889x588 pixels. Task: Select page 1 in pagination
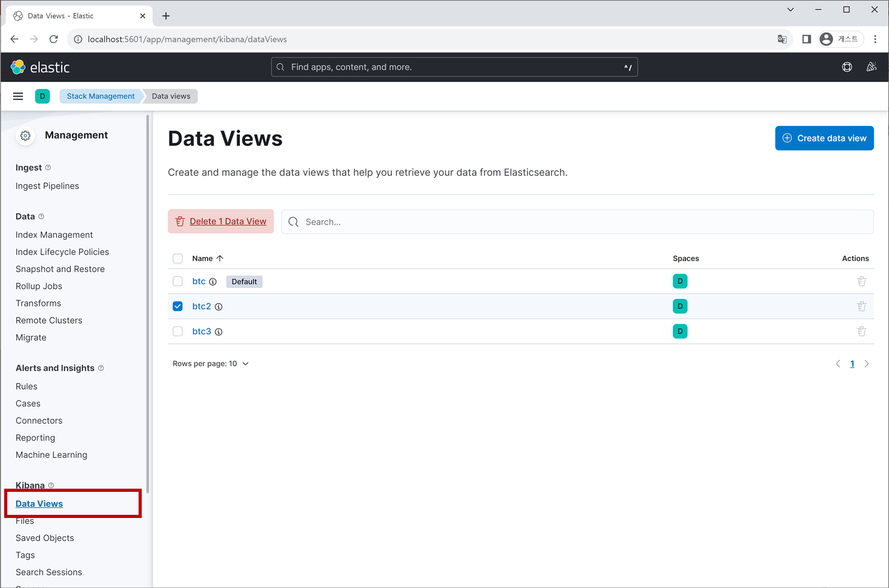click(852, 364)
